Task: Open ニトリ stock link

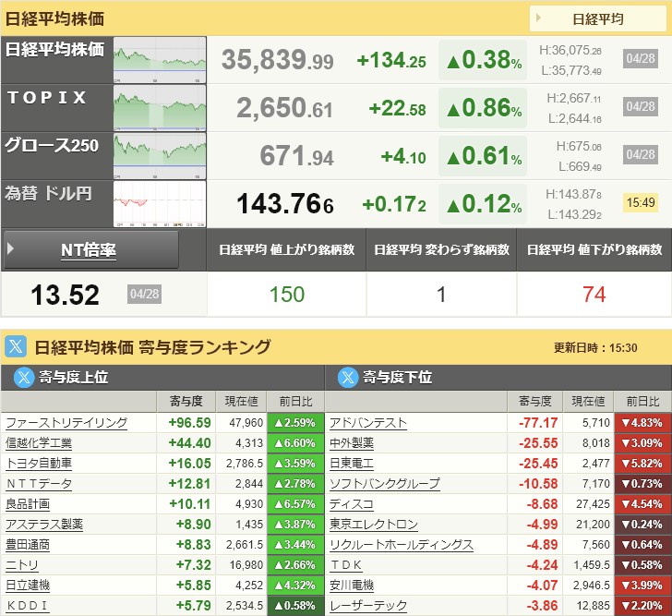Action: [22, 565]
